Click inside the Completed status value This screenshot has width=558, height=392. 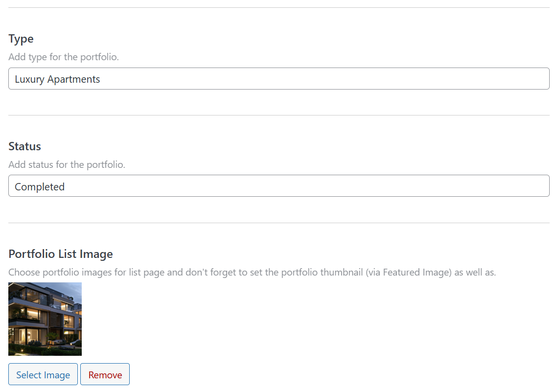(x=39, y=186)
